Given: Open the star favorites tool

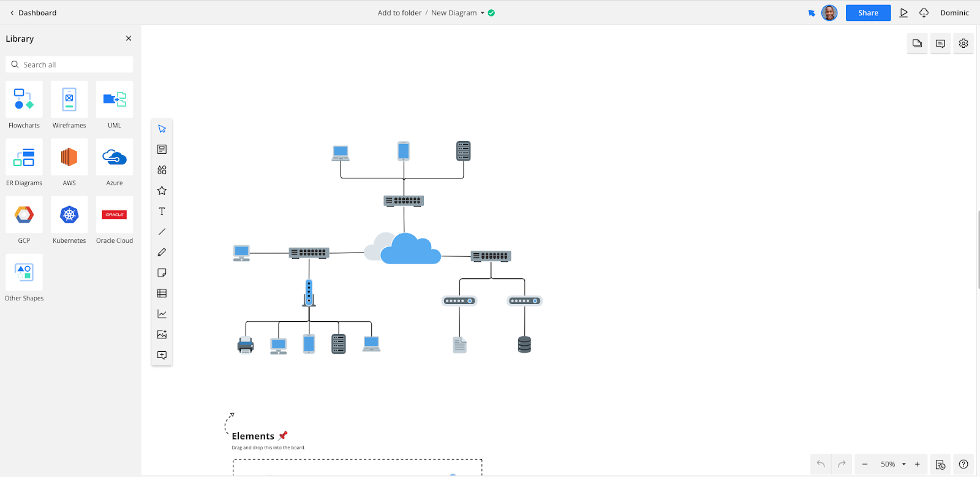Looking at the screenshot, I should (x=162, y=191).
